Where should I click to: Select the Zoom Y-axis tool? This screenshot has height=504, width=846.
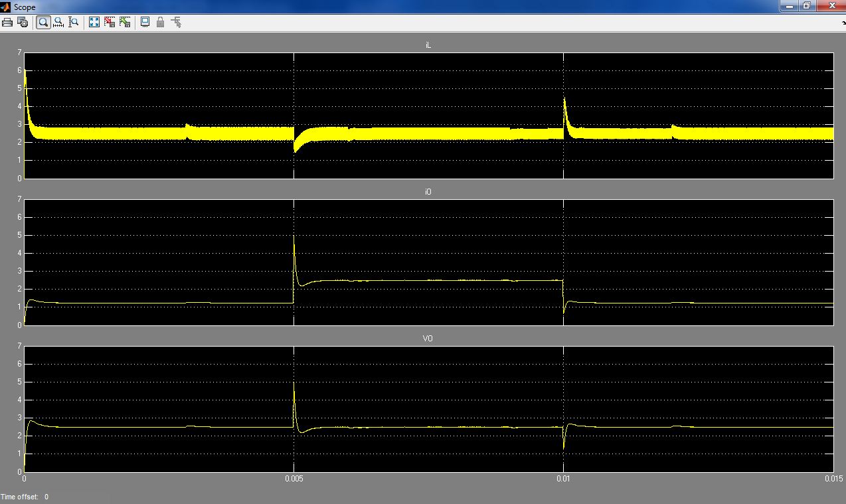coord(74,22)
